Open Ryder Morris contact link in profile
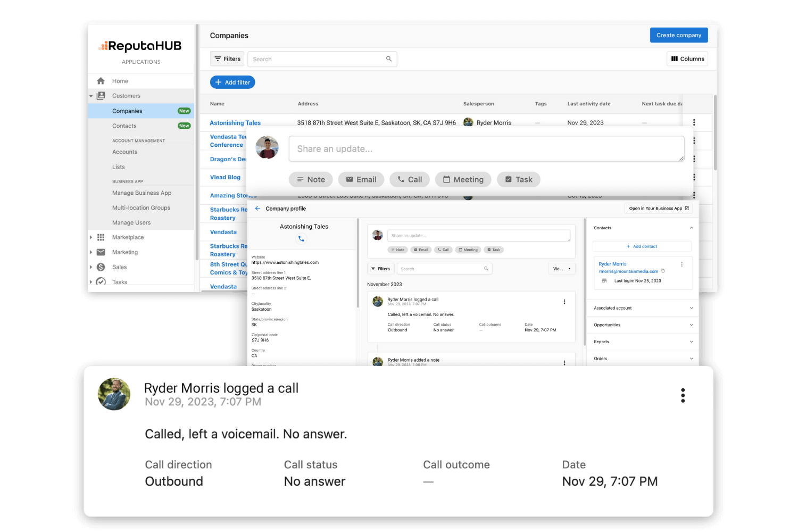 [612, 264]
